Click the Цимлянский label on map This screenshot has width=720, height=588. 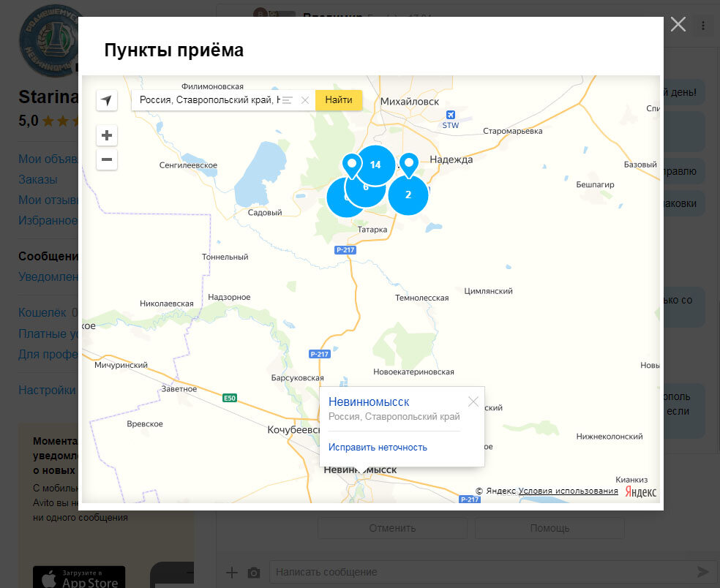point(488,291)
